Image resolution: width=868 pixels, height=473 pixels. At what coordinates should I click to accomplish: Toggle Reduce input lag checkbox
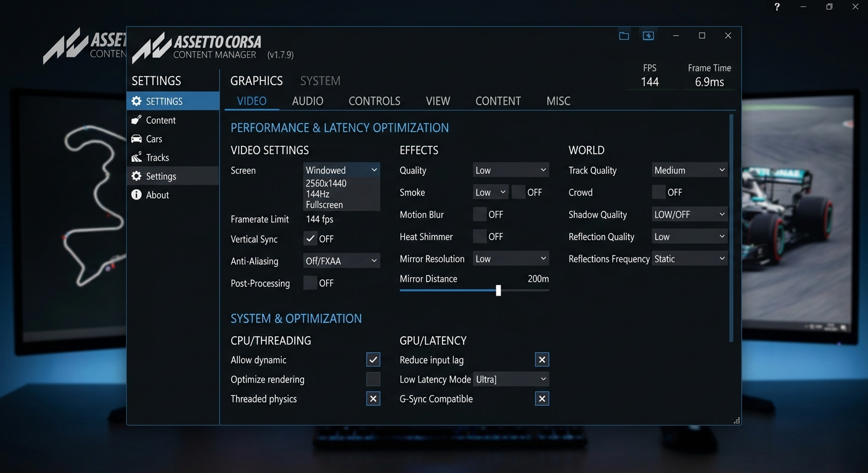542,360
